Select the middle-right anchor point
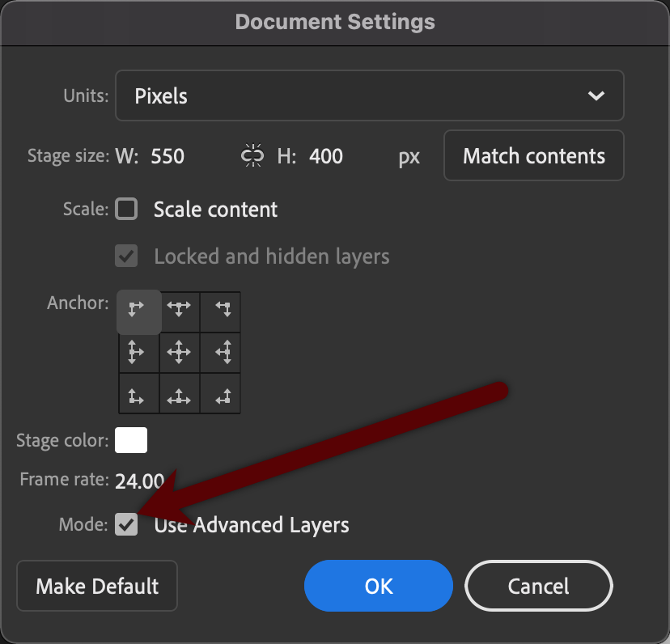The width and height of the screenshot is (670, 644). tap(219, 352)
